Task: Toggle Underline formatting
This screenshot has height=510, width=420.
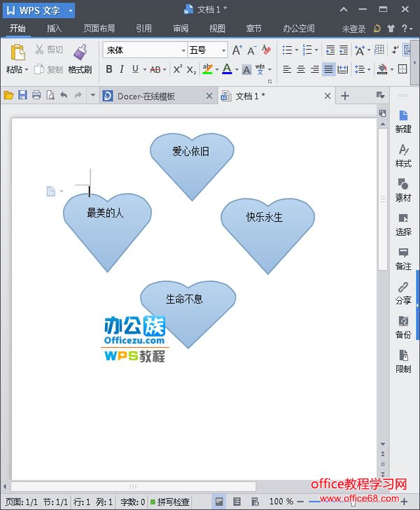Action: tap(135, 69)
